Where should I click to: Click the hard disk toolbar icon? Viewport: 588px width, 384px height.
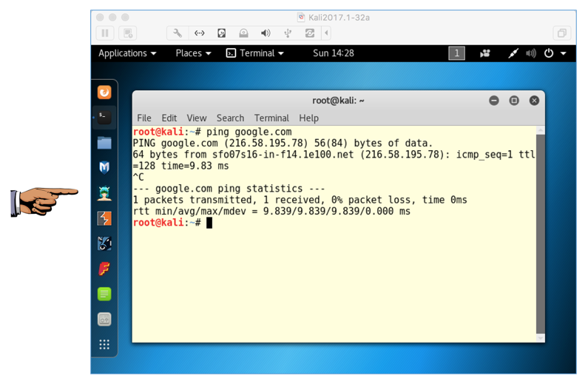222,33
